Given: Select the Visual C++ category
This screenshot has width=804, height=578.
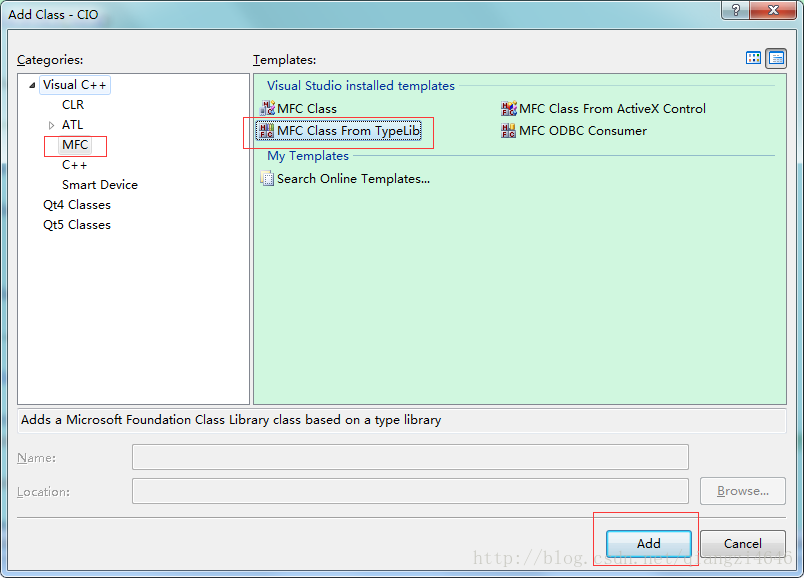Looking at the screenshot, I should [74, 85].
